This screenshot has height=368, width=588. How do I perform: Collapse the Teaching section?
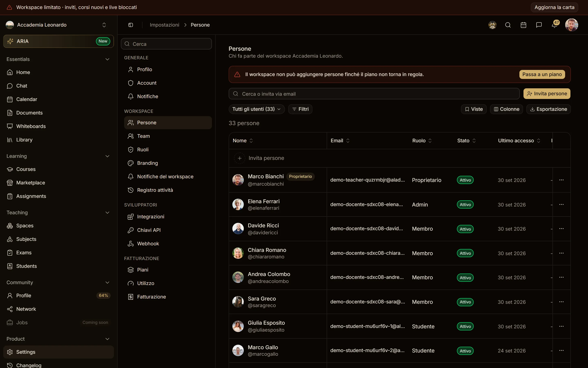click(107, 212)
